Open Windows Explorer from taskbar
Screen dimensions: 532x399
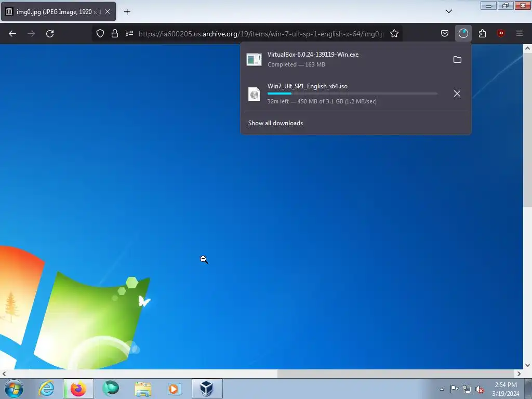[x=143, y=389]
